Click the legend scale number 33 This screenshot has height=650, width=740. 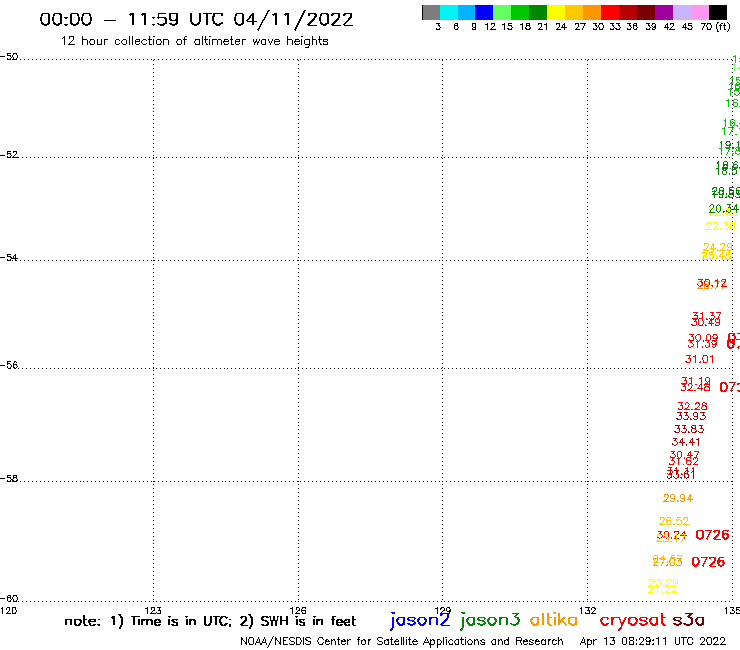[x=615, y=27]
